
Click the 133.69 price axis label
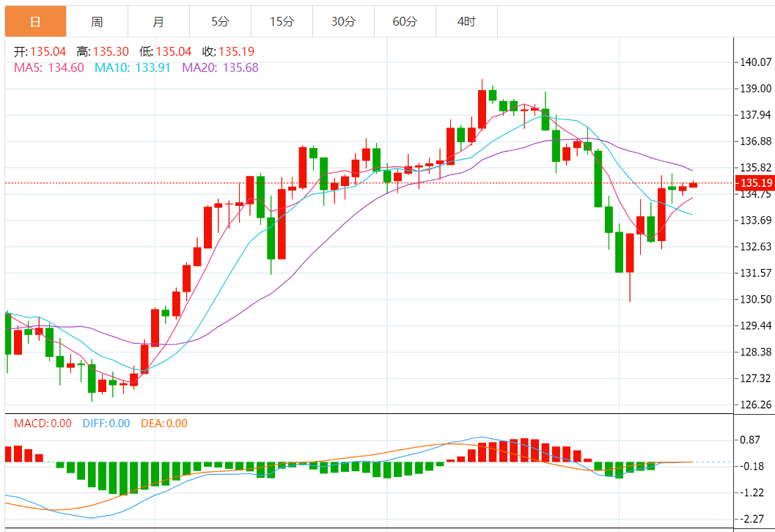pos(756,221)
